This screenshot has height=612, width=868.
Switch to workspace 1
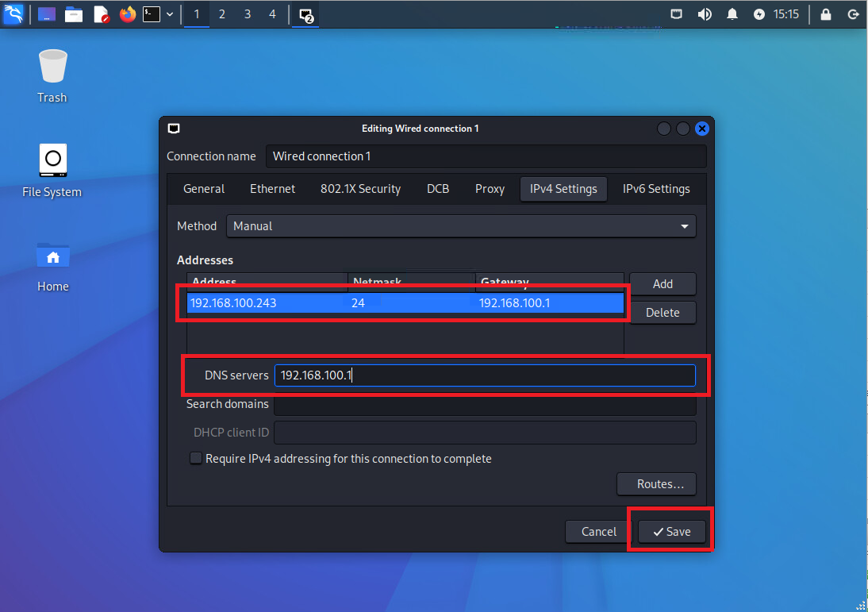tap(197, 14)
